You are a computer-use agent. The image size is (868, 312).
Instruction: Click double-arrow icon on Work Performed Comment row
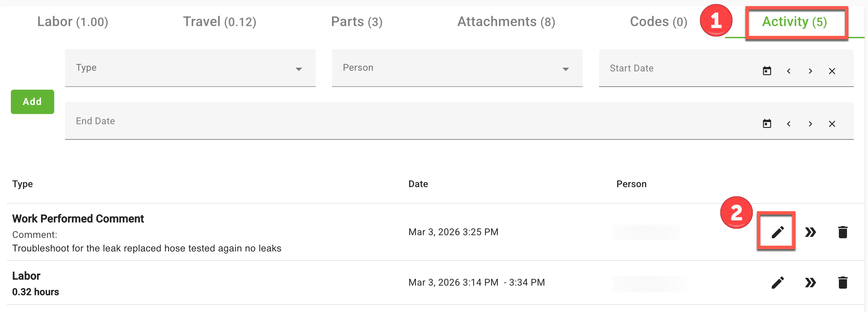point(810,232)
